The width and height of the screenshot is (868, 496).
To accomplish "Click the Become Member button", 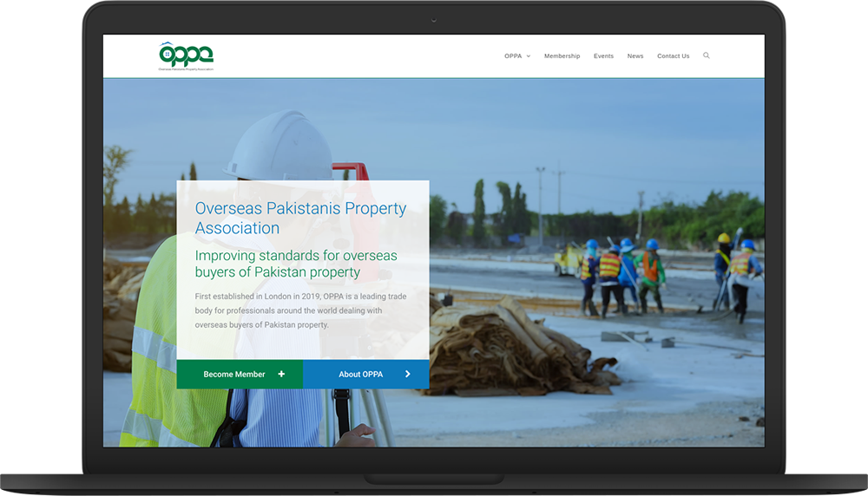I will point(240,375).
